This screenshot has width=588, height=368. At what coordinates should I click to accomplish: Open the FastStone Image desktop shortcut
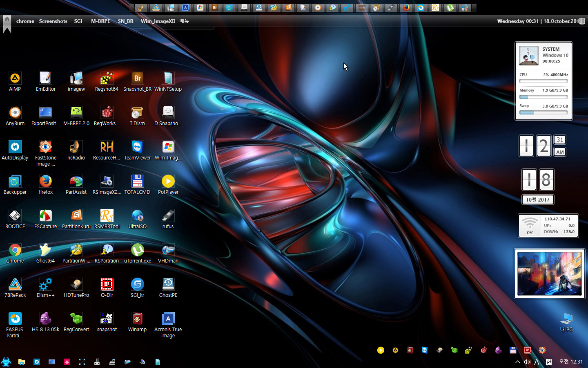(46, 153)
